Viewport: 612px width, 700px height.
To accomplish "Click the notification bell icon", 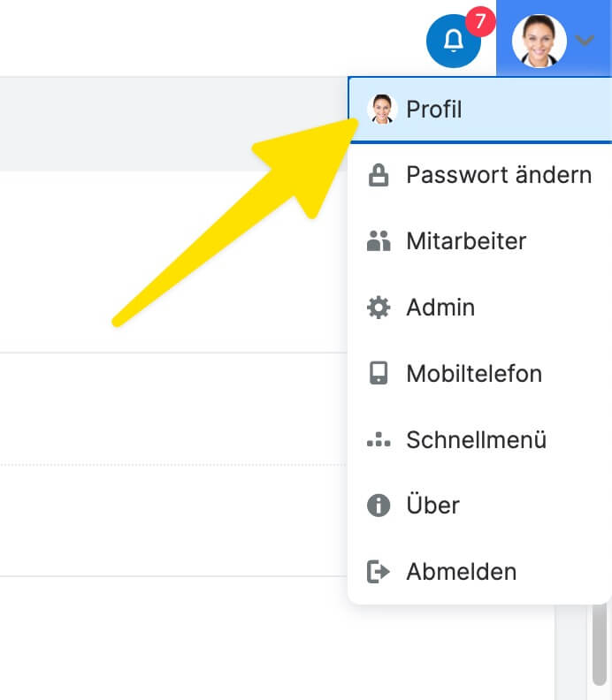I will (x=453, y=41).
